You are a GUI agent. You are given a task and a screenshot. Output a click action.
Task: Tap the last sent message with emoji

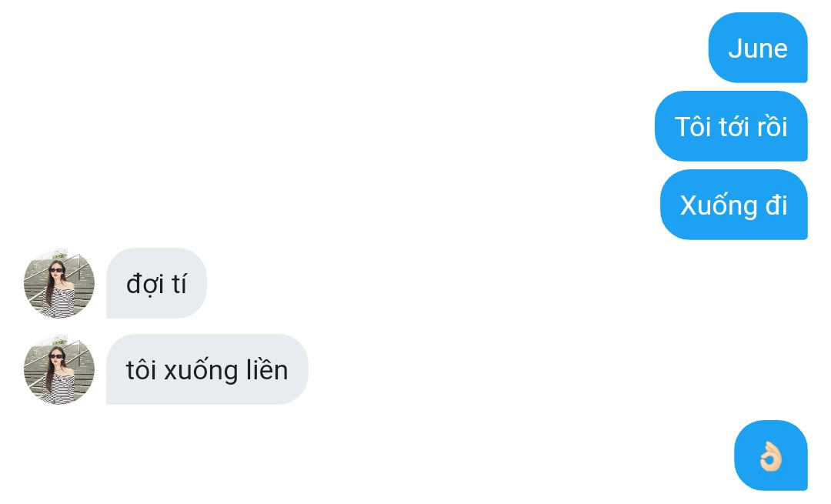pos(771,456)
